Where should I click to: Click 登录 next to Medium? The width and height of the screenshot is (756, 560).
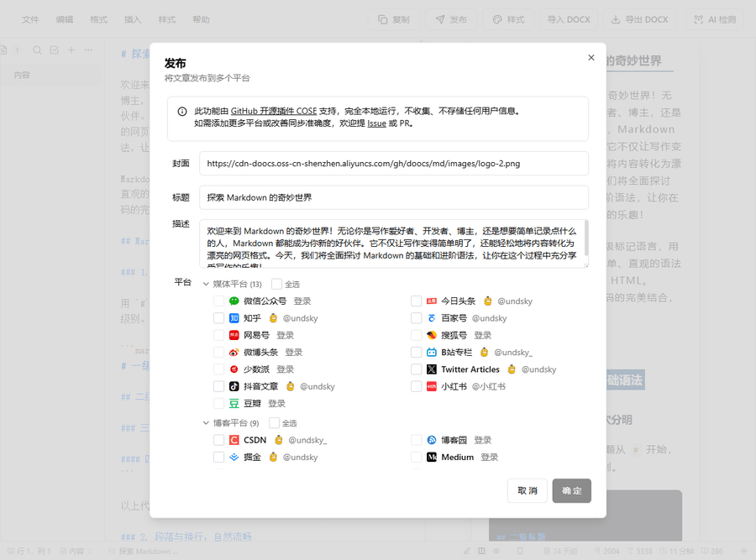[490, 457]
